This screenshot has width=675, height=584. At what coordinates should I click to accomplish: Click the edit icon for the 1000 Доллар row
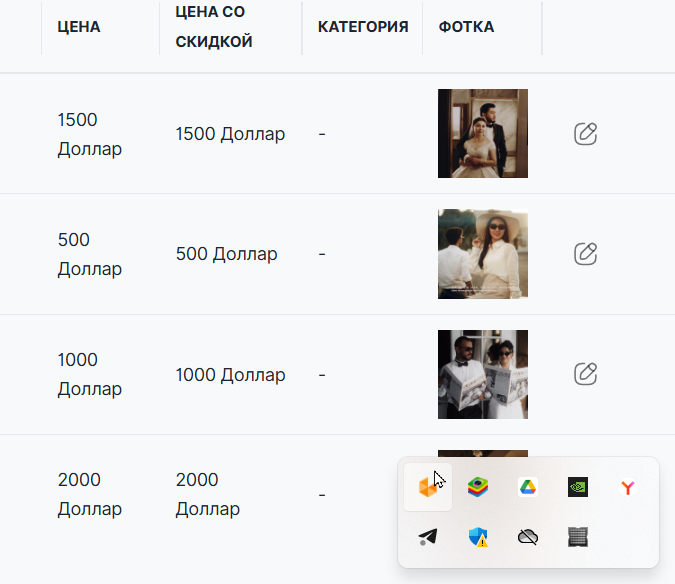pyautogui.click(x=585, y=374)
